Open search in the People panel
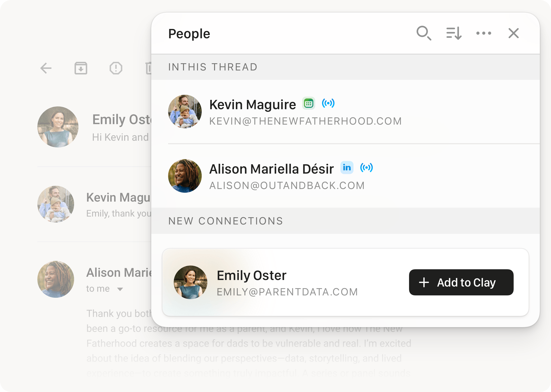Image resolution: width=551 pixels, height=392 pixels. pyautogui.click(x=424, y=33)
